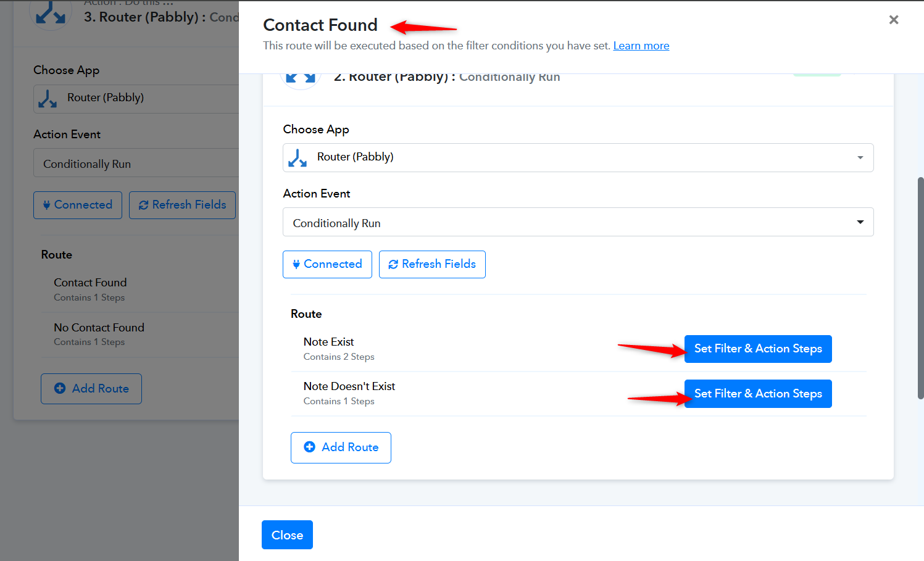Click the Router (Pabbly) step icon in panel header
Viewport: 924px width, 561px height.
coord(301,79)
